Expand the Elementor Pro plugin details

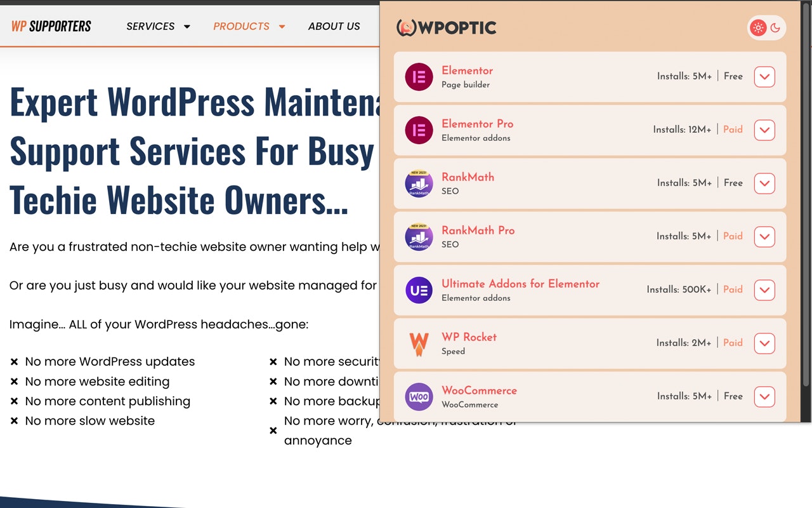click(764, 130)
